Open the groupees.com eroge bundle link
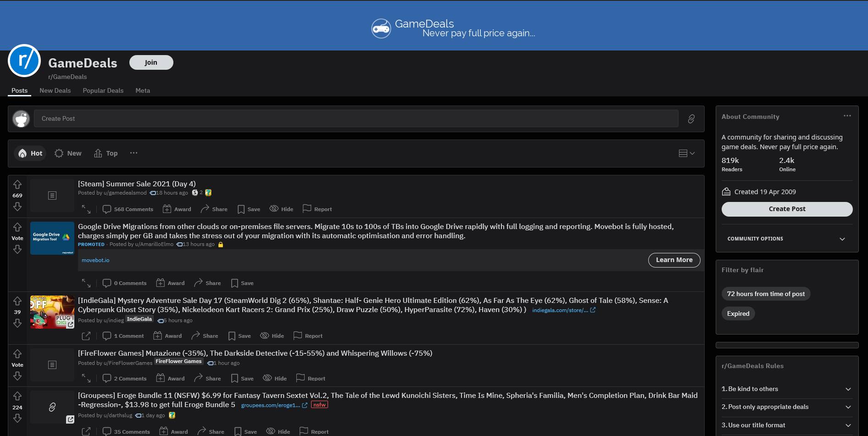This screenshot has height=436, width=868. [274, 405]
